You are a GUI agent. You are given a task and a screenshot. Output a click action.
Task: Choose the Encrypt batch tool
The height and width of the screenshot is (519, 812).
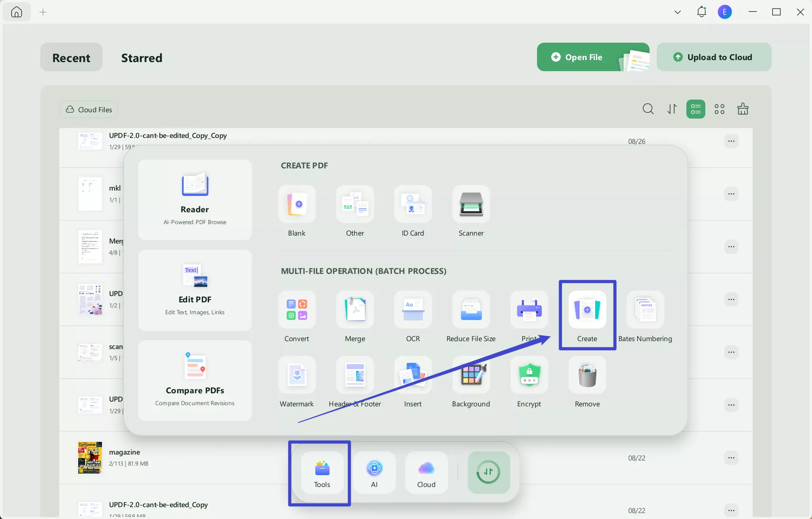(529, 375)
